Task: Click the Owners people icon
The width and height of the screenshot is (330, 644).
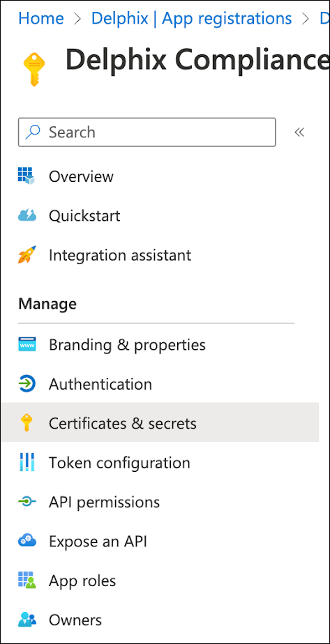Action: tap(27, 620)
